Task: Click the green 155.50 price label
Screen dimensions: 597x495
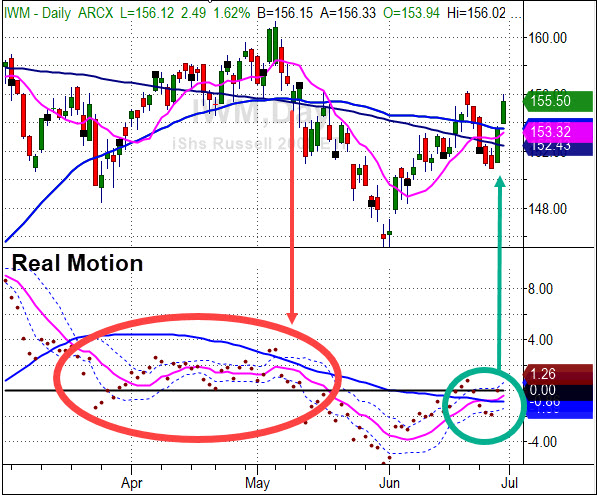Action: tap(558, 101)
